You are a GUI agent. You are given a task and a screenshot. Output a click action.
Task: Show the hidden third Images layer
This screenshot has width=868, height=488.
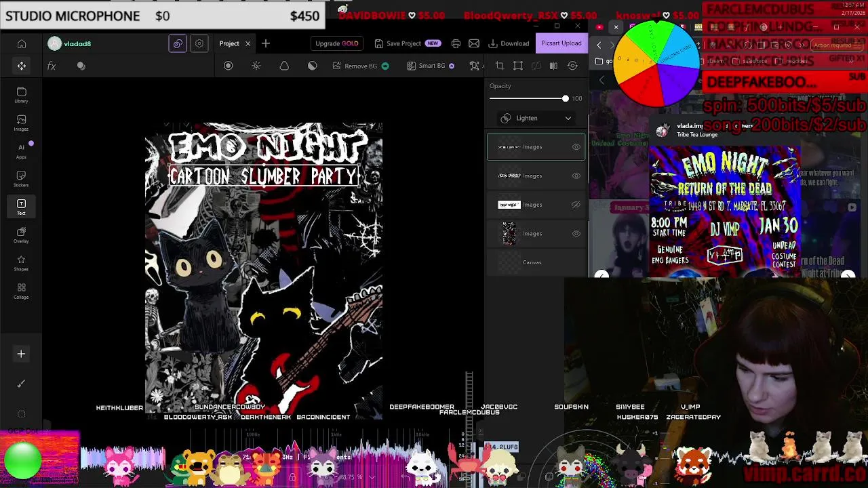point(576,205)
